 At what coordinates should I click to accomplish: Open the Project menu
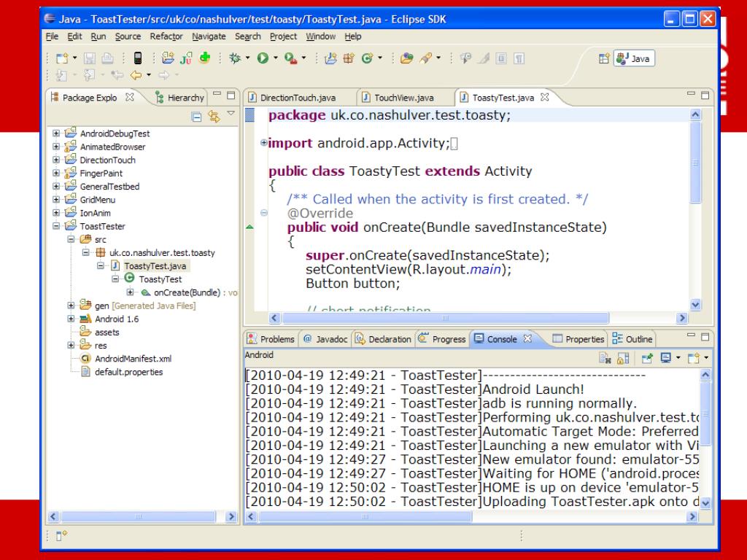(x=283, y=36)
